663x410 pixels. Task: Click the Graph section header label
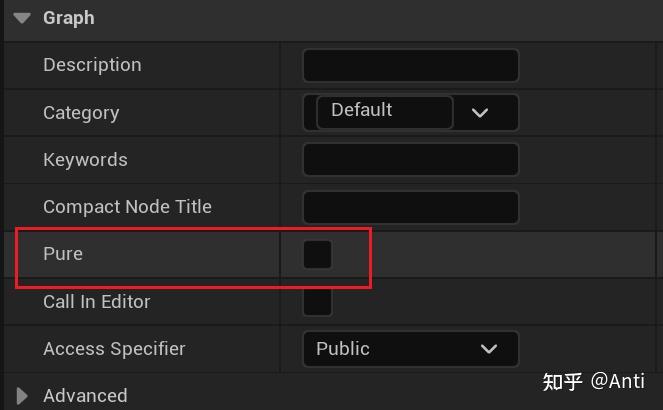69,18
